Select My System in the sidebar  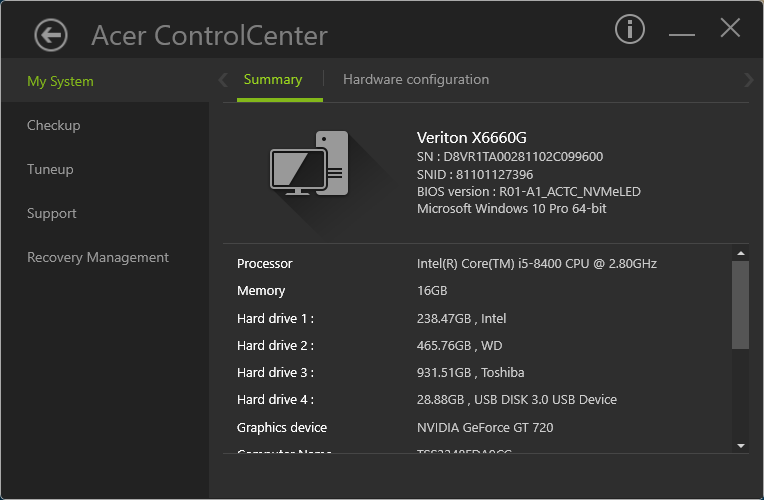click(60, 82)
